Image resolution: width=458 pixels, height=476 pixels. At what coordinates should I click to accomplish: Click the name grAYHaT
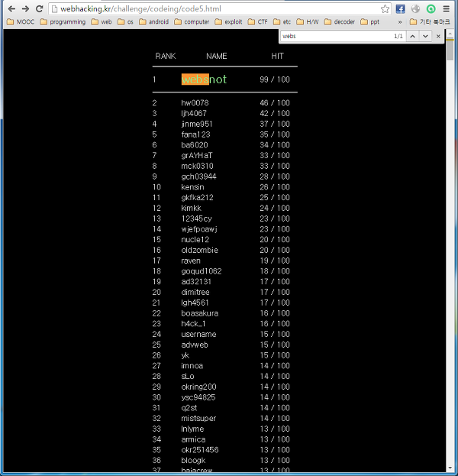coord(196,155)
